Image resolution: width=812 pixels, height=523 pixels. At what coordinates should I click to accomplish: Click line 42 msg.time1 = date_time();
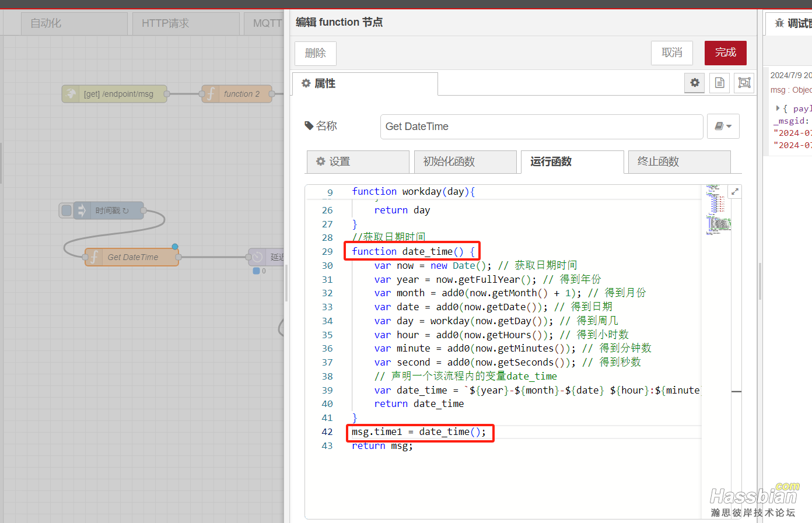(419, 432)
